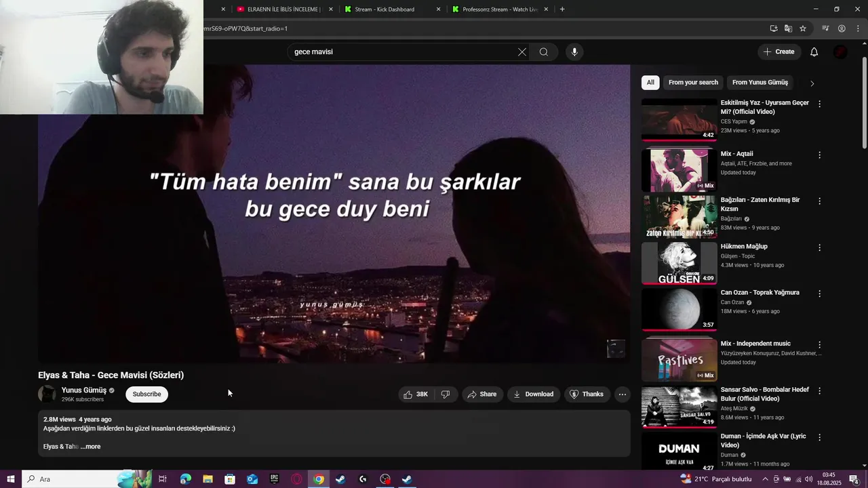Close the Kick Dashboard tab
The width and height of the screenshot is (868, 488).
pyautogui.click(x=439, y=9)
